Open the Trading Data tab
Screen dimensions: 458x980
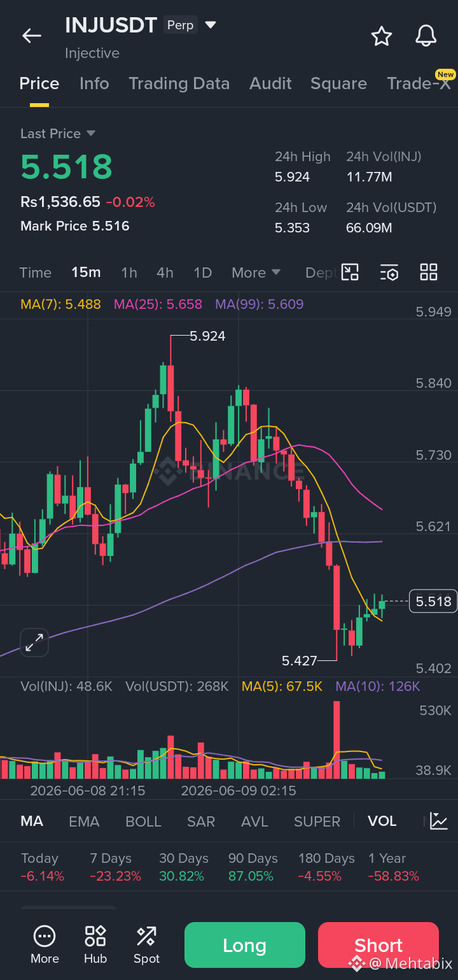179,83
